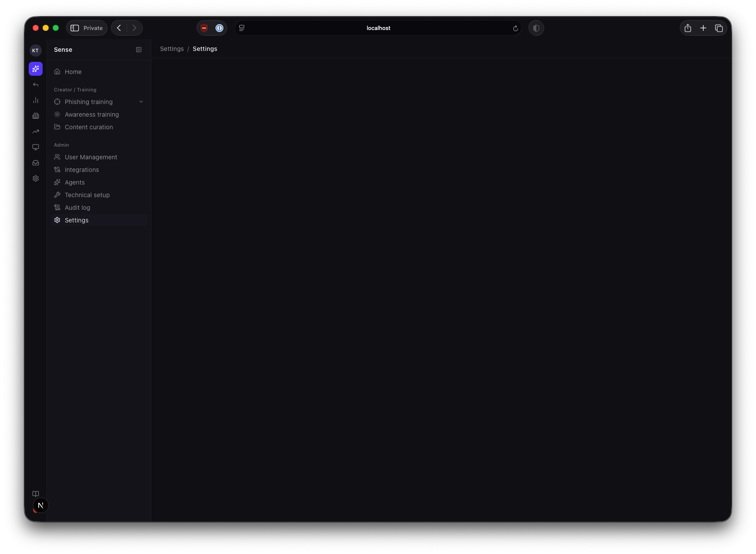The width and height of the screenshot is (756, 554).
Task: Click the localhost address bar
Action: coord(378,28)
